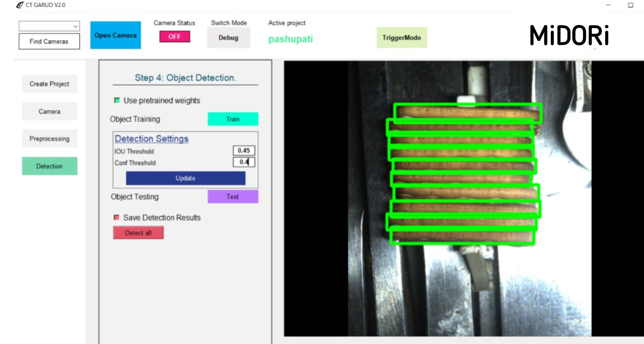Click the TriggerMode button

(401, 38)
